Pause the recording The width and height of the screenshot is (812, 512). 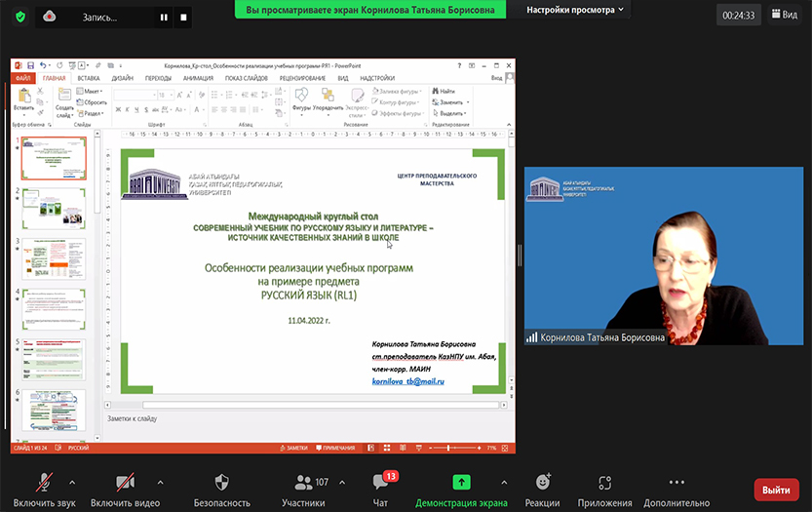pos(163,17)
